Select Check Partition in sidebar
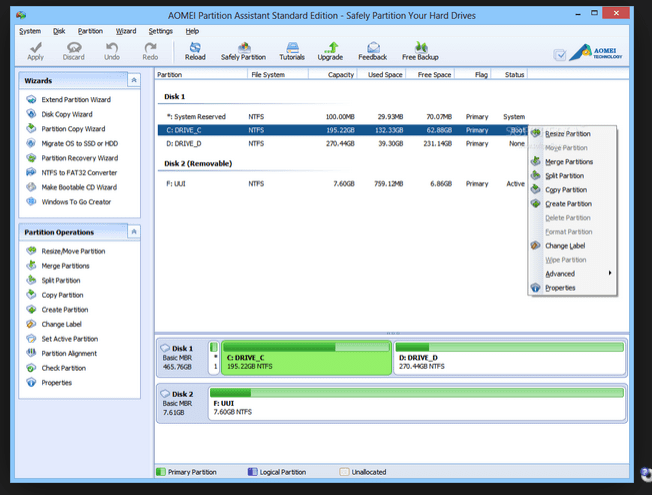 [x=56, y=367]
